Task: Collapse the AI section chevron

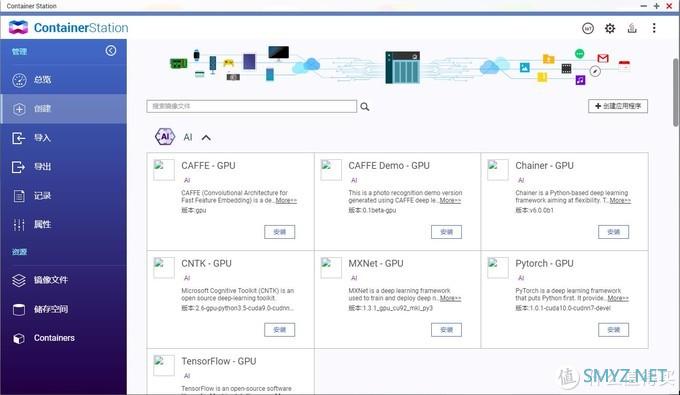Action: click(x=206, y=138)
